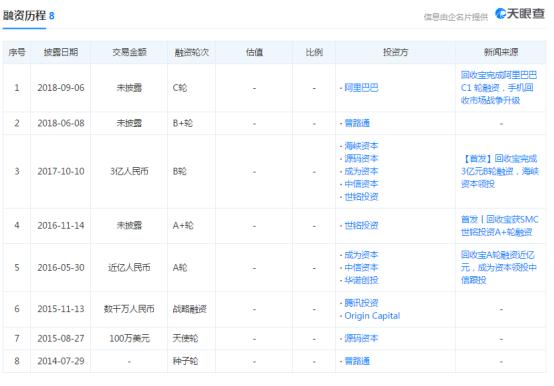Click the 披露日期 column header
Image resolution: width=554 pixels, height=386 pixels.
[x=61, y=52]
